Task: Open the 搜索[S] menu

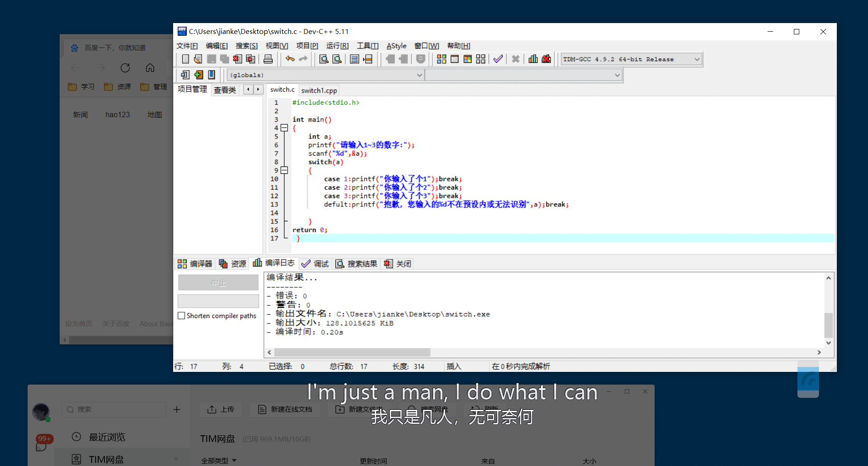Action: point(247,46)
